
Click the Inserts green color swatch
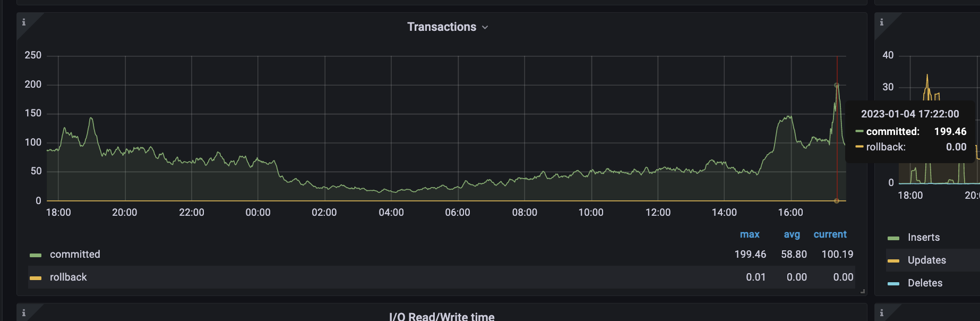pos(893,238)
